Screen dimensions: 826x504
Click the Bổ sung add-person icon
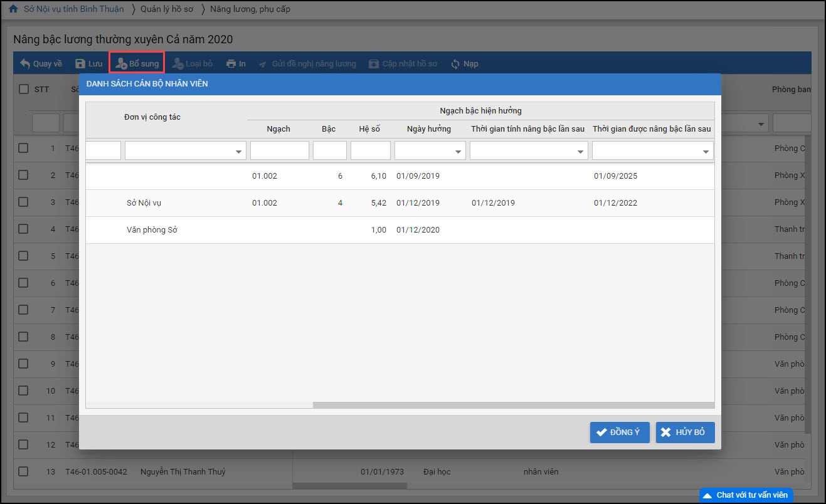pos(121,64)
